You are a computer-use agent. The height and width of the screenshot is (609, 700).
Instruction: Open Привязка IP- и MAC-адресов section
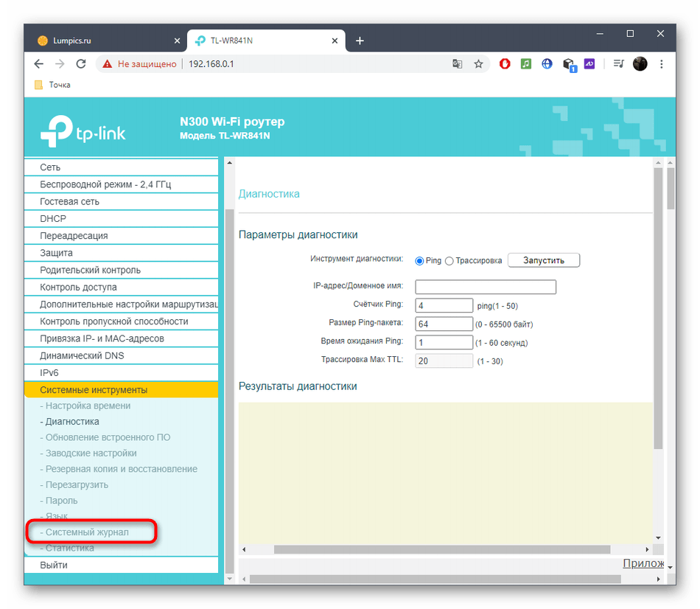pyautogui.click(x=121, y=338)
